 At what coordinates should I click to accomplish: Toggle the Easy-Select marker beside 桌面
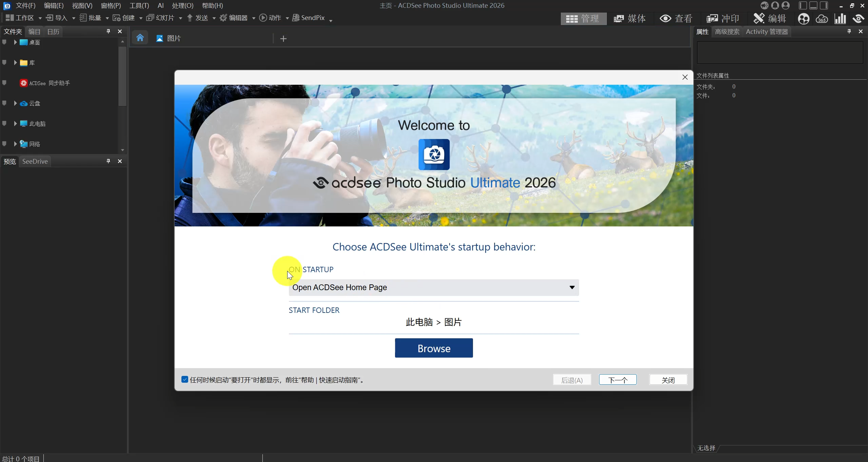click(4, 42)
